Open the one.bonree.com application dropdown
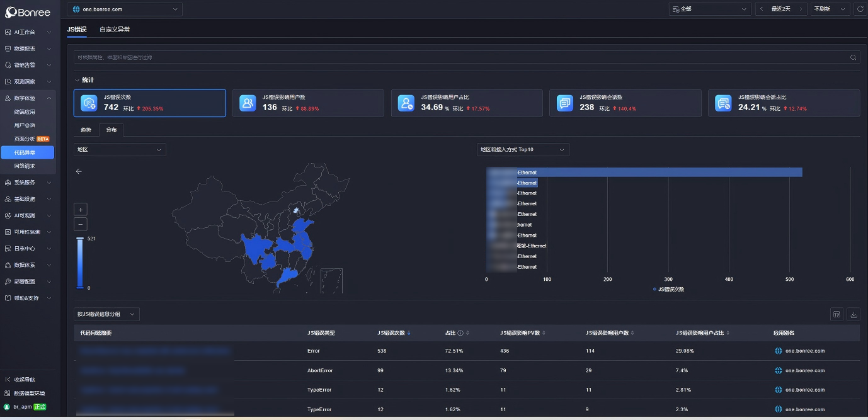 pos(125,9)
